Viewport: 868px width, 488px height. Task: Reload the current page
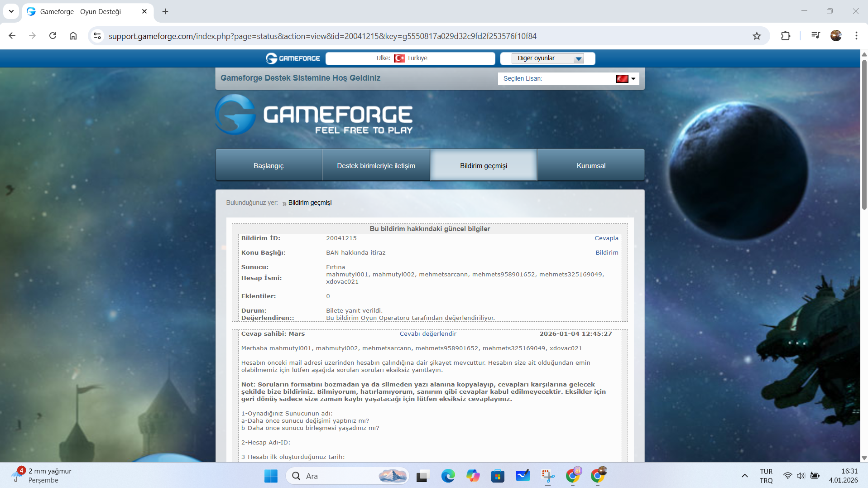53,36
